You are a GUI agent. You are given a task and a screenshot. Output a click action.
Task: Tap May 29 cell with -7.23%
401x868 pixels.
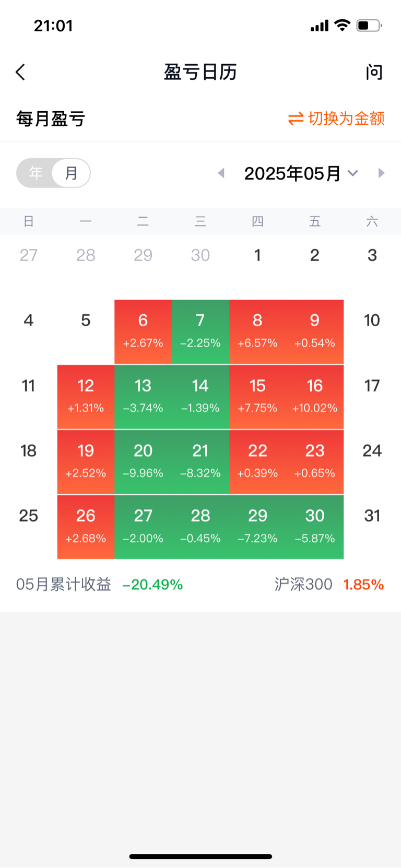[257, 527]
